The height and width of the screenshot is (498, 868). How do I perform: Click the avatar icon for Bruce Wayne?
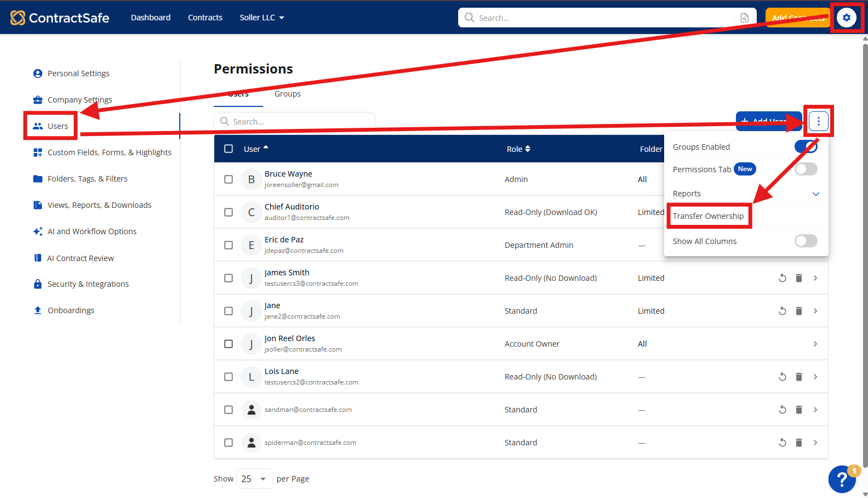(252, 179)
